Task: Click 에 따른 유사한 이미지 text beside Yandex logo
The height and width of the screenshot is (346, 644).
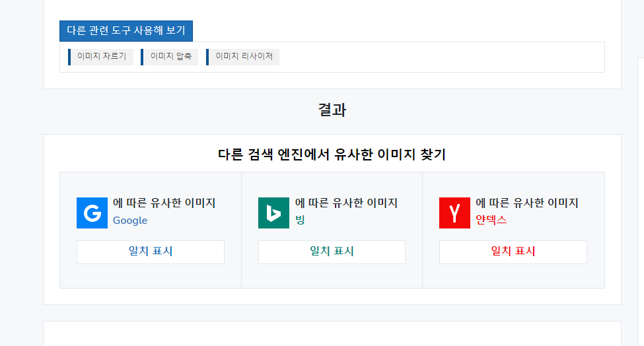Action: point(527,203)
